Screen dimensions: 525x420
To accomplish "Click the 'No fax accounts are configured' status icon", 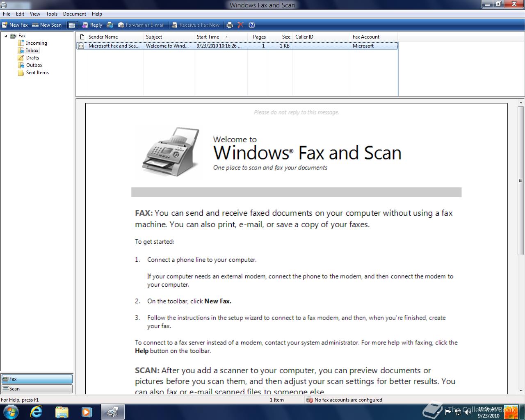I will point(310,400).
